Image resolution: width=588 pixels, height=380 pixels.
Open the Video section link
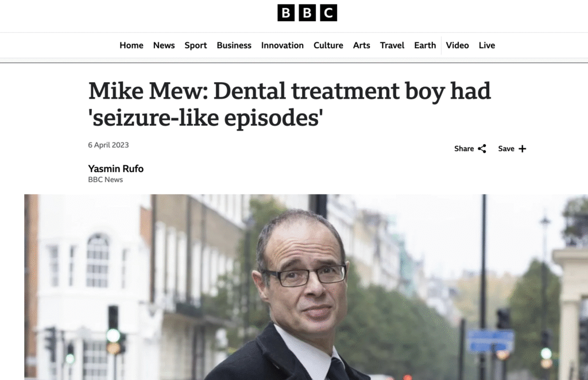coord(457,45)
